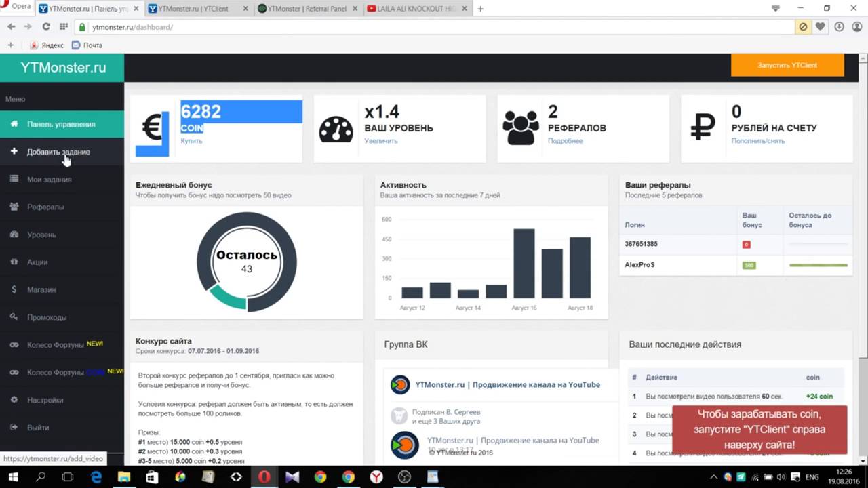Click the Opera icon in taskbar
Image resolution: width=868 pixels, height=488 pixels.
[264, 477]
